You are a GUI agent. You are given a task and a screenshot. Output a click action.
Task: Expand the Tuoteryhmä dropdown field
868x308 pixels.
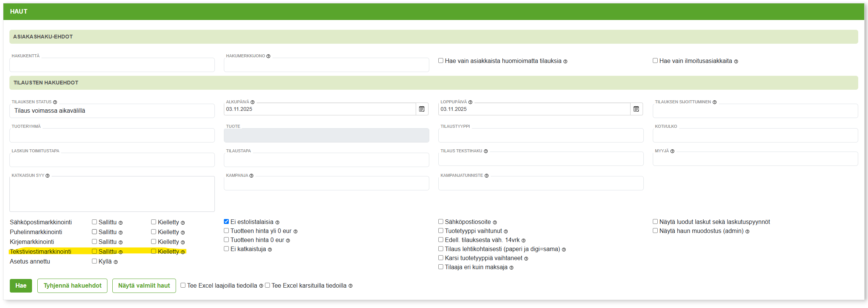click(112, 135)
